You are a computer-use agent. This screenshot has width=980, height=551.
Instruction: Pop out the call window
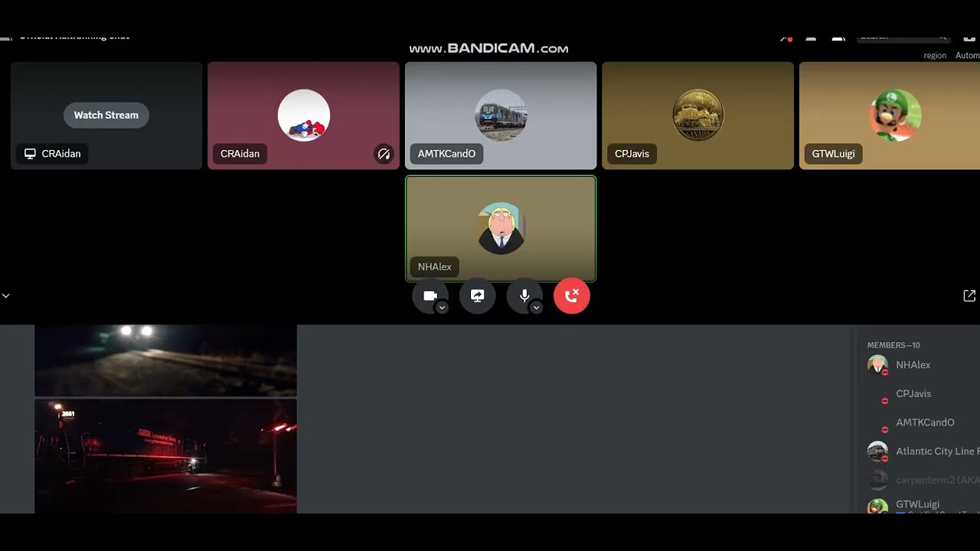(x=969, y=295)
